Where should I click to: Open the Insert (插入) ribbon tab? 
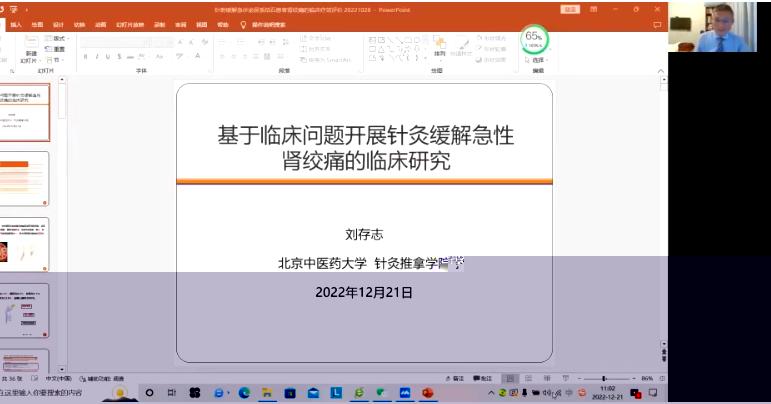click(16, 24)
